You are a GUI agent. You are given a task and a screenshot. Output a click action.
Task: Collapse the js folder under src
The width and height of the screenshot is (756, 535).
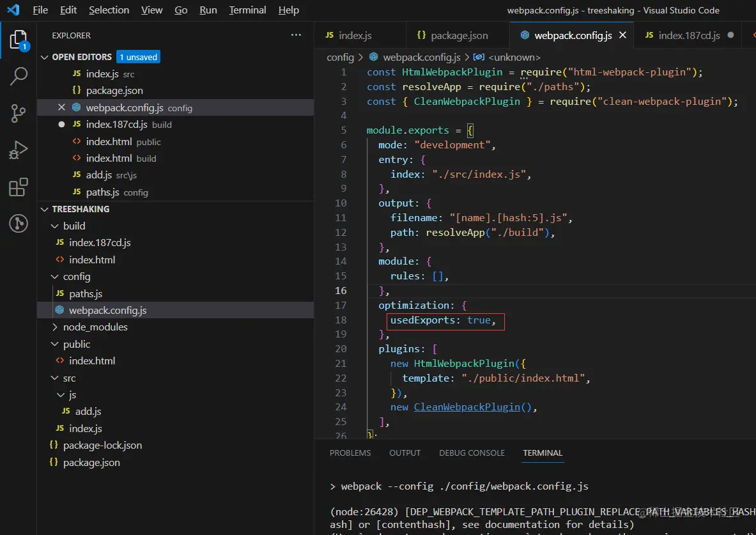click(61, 394)
